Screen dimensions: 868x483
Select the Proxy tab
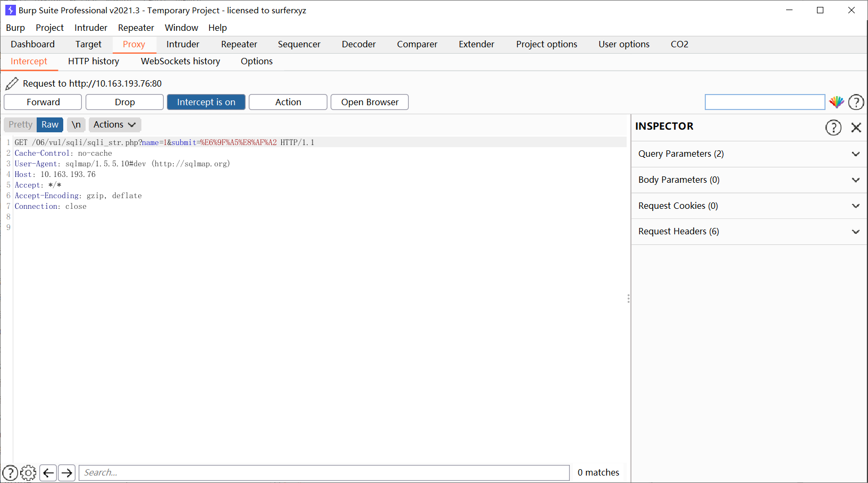[134, 44]
